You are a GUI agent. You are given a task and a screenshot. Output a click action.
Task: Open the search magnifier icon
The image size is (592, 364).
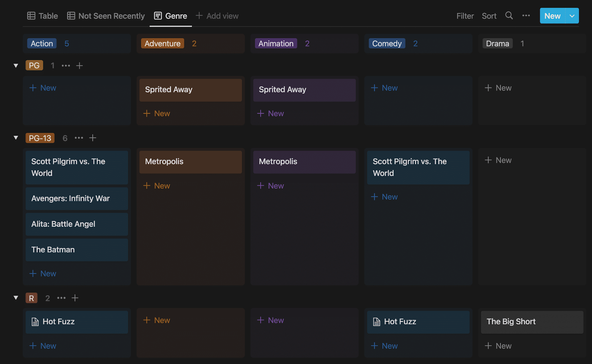point(509,16)
